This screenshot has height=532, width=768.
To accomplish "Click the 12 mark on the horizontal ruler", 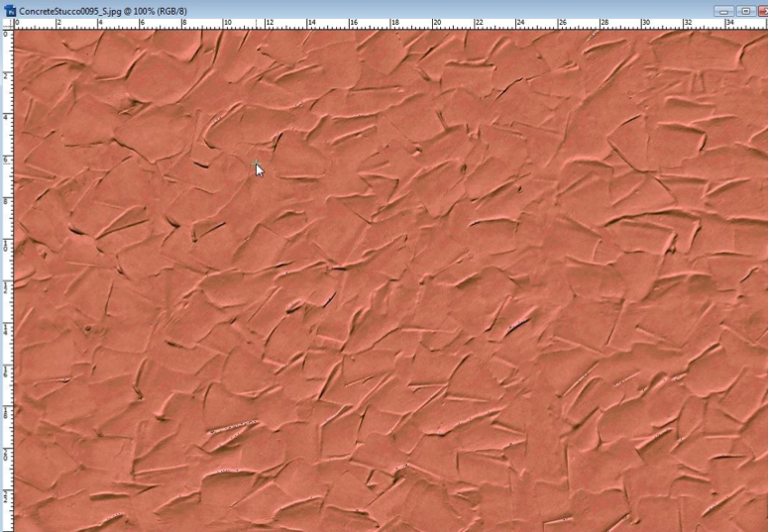I will tap(269, 23).
